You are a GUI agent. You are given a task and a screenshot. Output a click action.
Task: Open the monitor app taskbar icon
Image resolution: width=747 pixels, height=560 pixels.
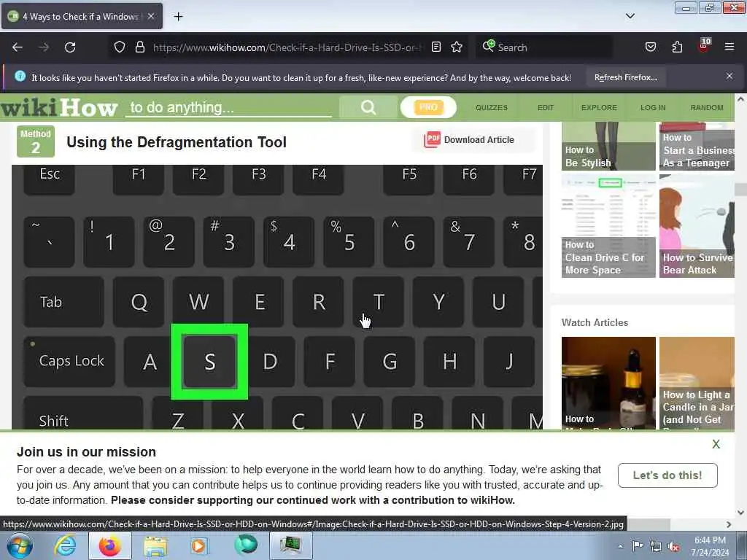tap(290, 545)
